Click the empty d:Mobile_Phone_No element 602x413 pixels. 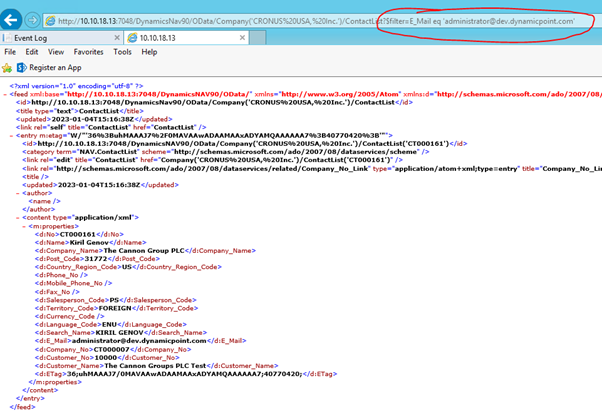(x=73, y=283)
